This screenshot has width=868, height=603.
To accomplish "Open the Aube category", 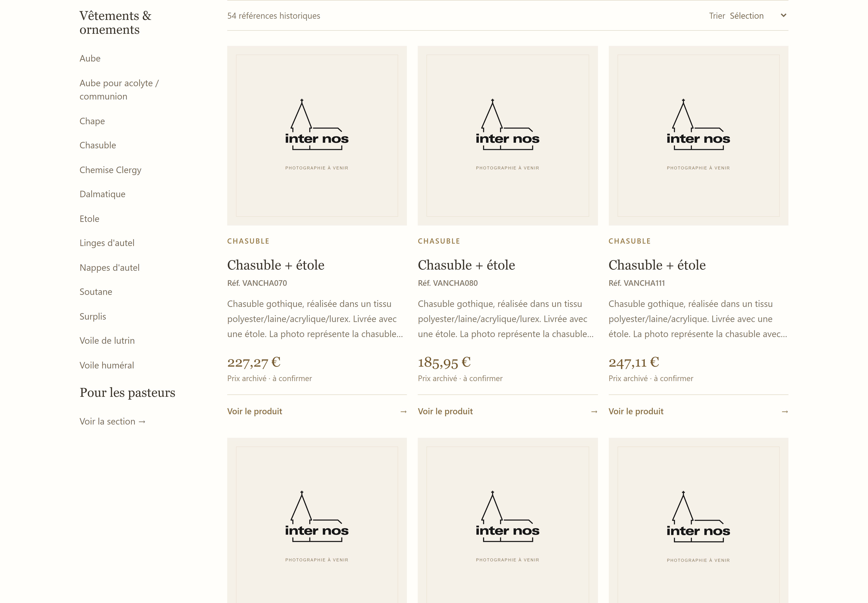I will coord(90,58).
